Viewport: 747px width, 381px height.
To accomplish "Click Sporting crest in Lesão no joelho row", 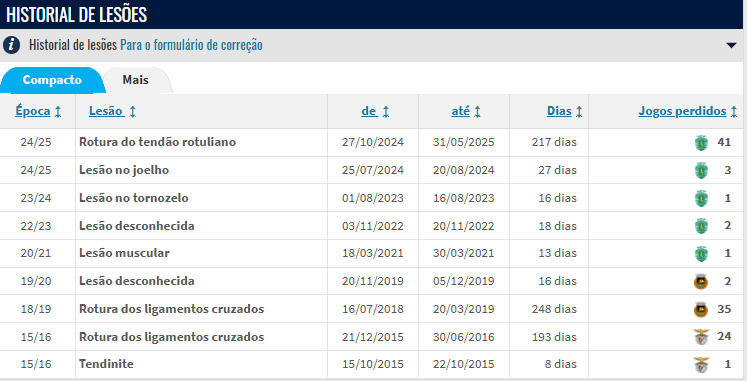I will 701,170.
